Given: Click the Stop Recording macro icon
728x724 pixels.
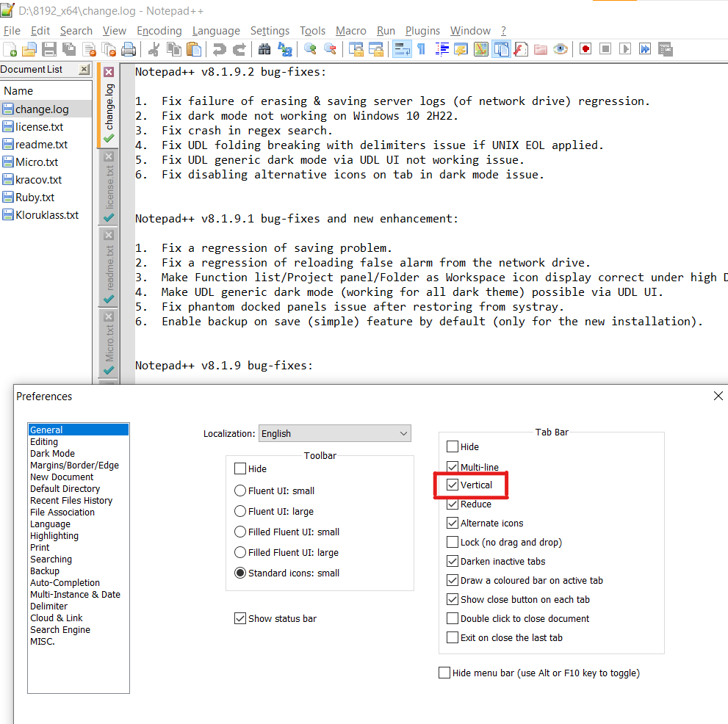Looking at the screenshot, I should click(605, 49).
